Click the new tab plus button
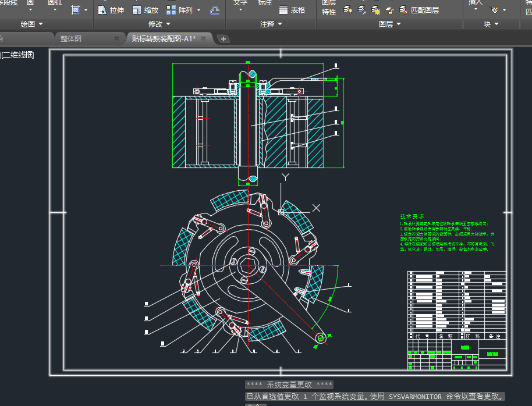Viewport: 532px width, 406px height. click(224, 39)
